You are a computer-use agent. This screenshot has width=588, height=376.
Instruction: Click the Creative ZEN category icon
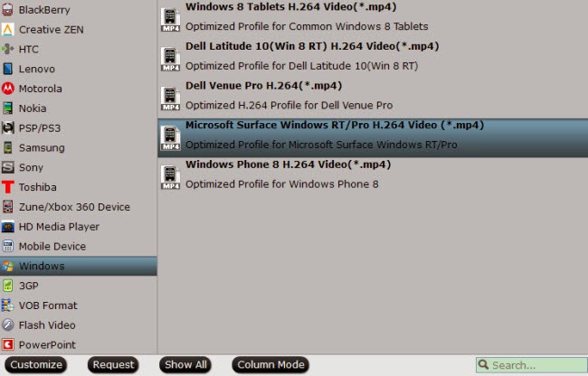7,29
